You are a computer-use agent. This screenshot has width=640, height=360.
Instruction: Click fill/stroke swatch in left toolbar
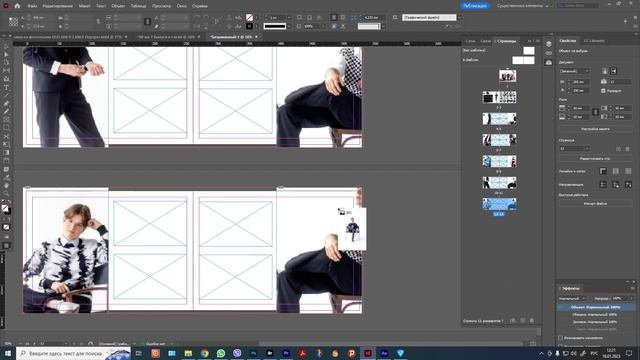[x=5, y=209]
